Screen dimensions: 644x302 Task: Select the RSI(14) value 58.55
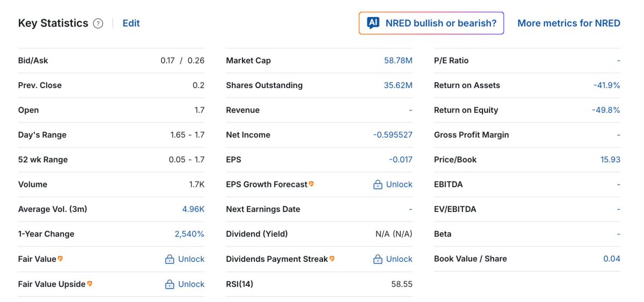point(402,284)
